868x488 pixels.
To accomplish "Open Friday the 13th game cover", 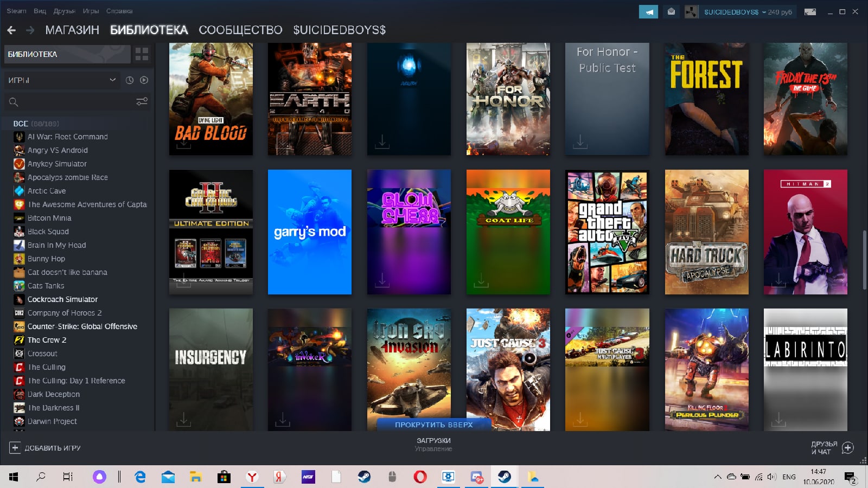I will point(806,99).
